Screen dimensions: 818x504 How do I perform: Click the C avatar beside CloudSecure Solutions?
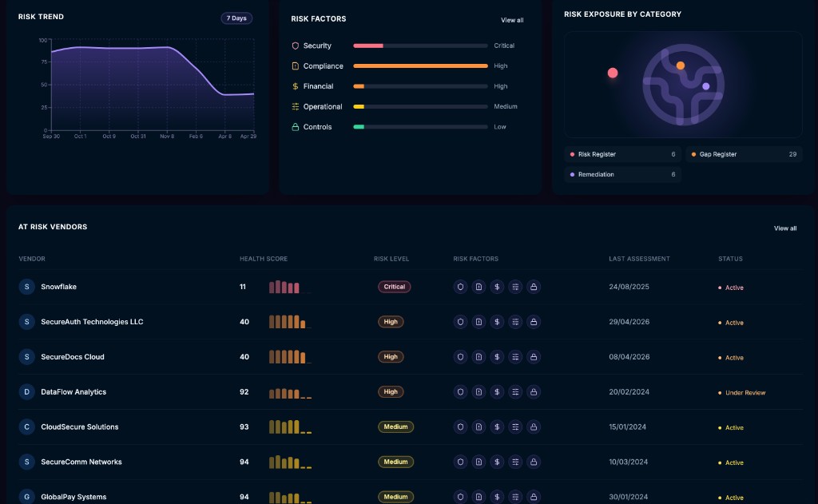click(26, 427)
